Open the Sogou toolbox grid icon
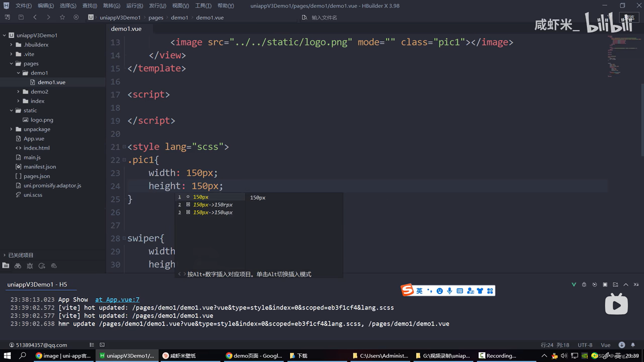The height and width of the screenshot is (362, 644). tap(490, 291)
